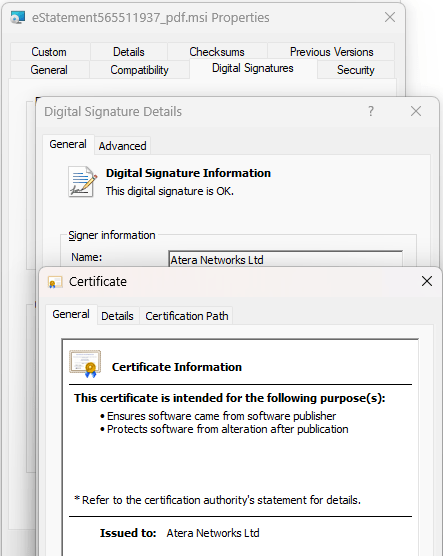The image size is (443, 556).
Task: Open the Certification Path tab
Action: [x=187, y=316]
